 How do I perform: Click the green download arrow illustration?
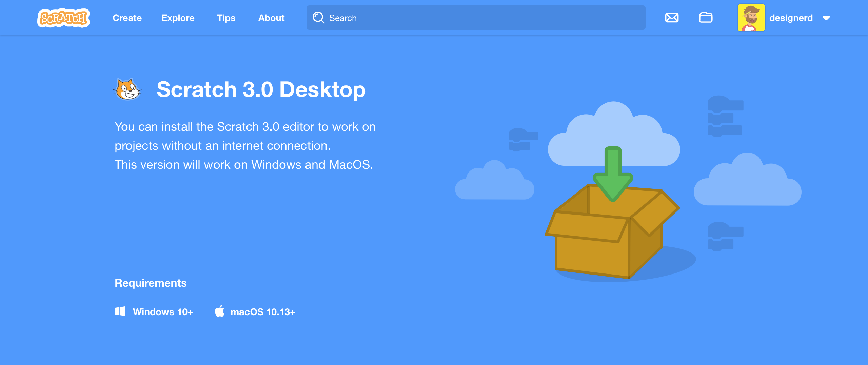click(613, 174)
